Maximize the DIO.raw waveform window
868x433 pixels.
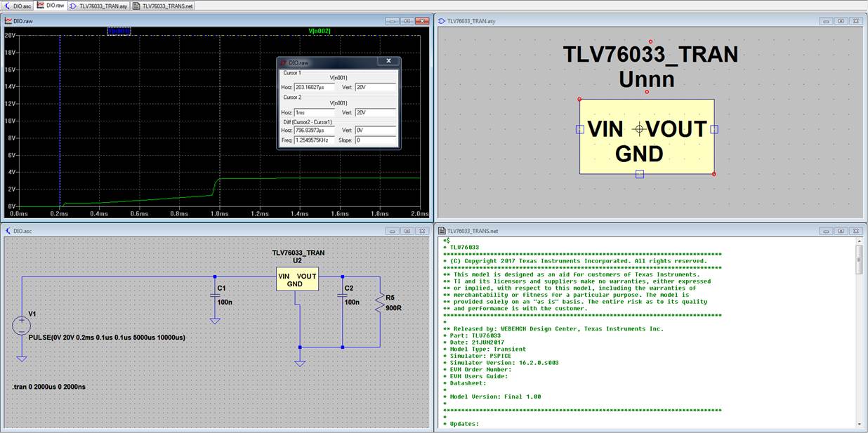(x=407, y=21)
